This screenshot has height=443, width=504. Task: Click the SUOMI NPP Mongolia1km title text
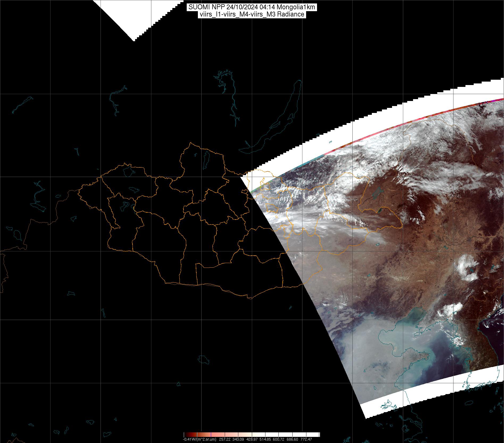252,7
